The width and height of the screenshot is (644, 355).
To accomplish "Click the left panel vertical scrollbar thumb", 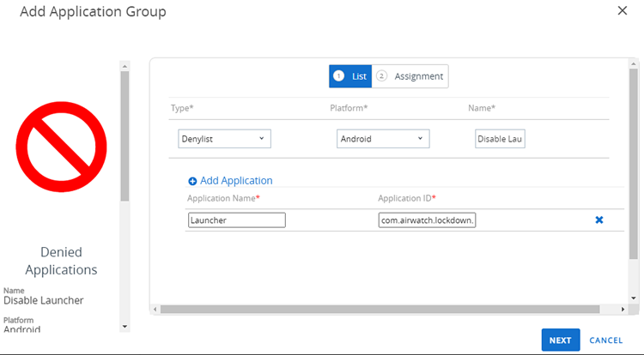I will pos(125,136).
